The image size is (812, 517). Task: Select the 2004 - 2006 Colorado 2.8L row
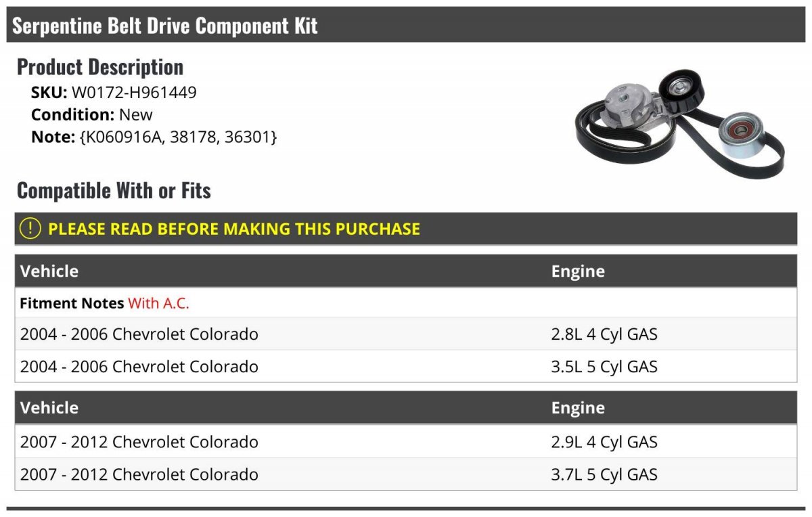(x=406, y=334)
